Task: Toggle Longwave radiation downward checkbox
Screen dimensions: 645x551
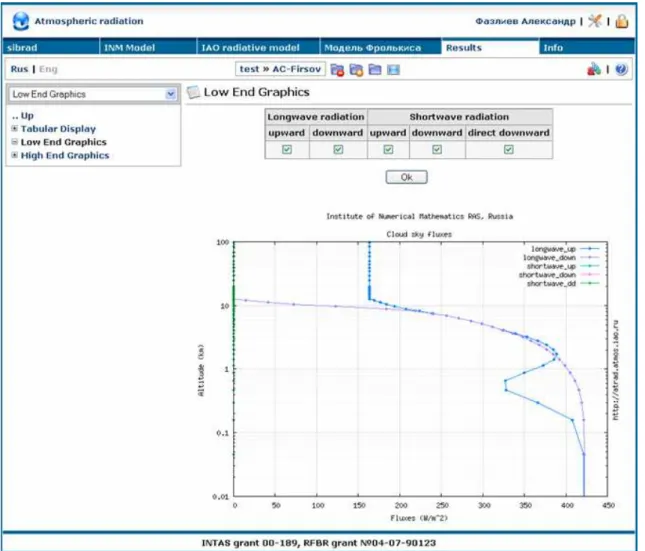Action: click(338, 149)
